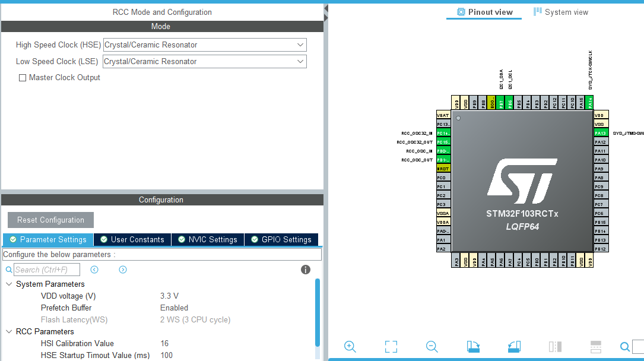The height and width of the screenshot is (361, 644).
Task: Click pin PC6 on chip right side
Action: (x=601, y=213)
